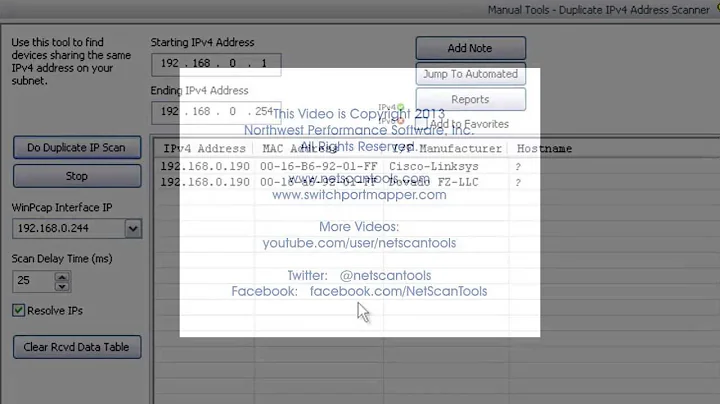
Task: Click Add Note button
Action: coord(471,48)
